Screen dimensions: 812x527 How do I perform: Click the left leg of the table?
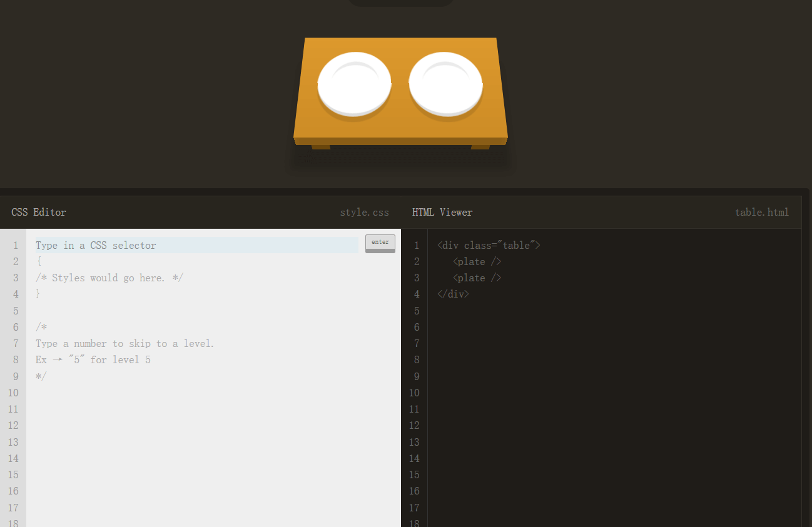click(x=321, y=147)
